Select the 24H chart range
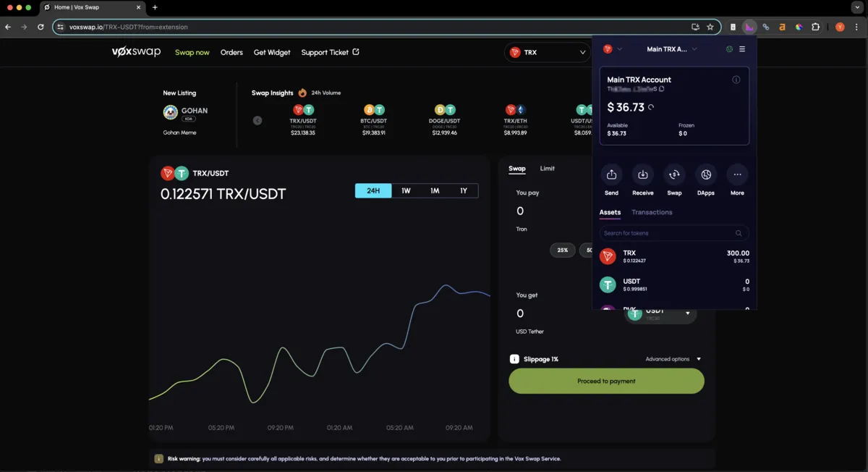868x472 pixels. coord(373,191)
